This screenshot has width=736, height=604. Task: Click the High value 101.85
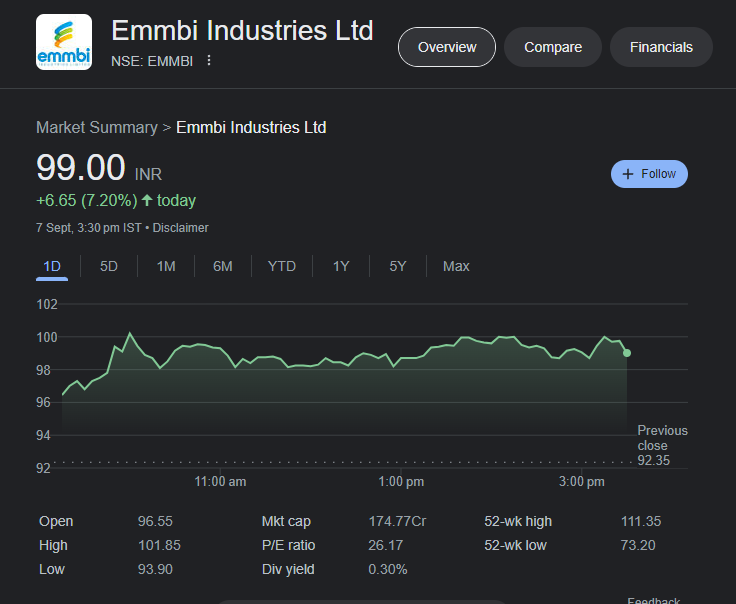pos(159,545)
